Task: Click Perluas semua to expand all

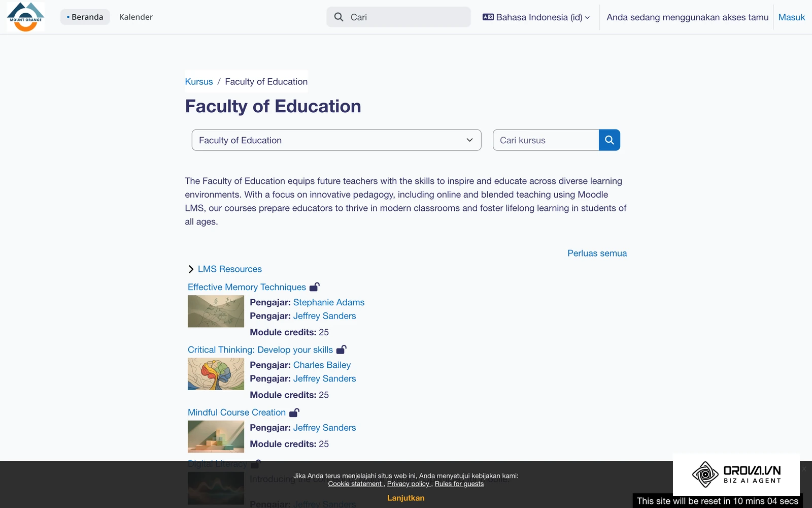Action: (597, 253)
